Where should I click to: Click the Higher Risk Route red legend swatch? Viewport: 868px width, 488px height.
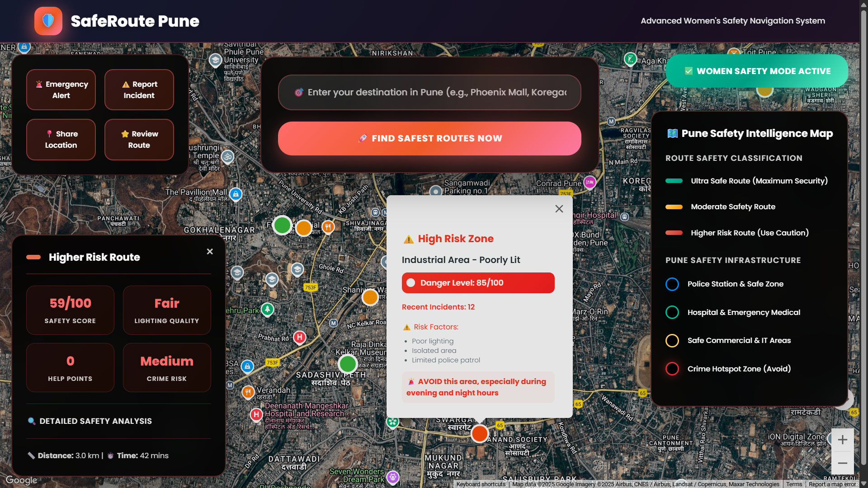tap(674, 233)
